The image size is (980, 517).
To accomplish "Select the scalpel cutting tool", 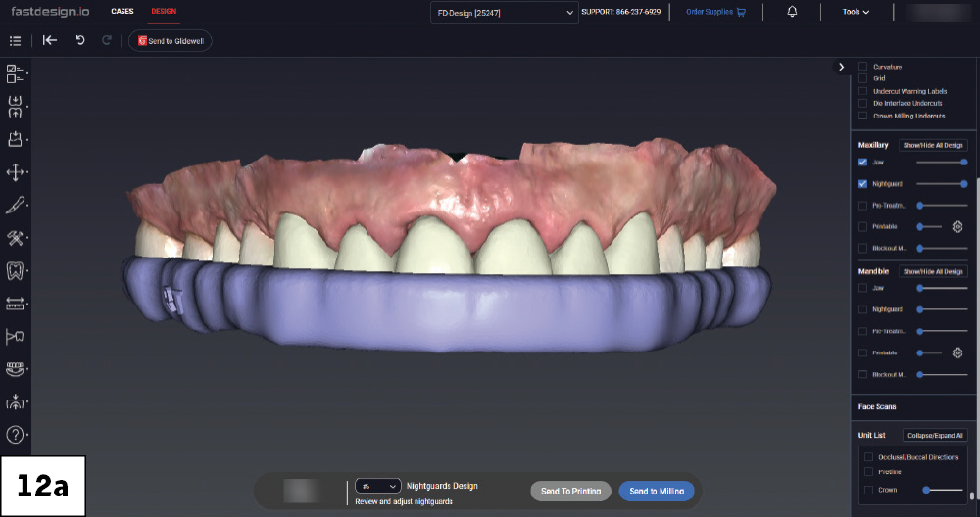I will tap(15, 205).
